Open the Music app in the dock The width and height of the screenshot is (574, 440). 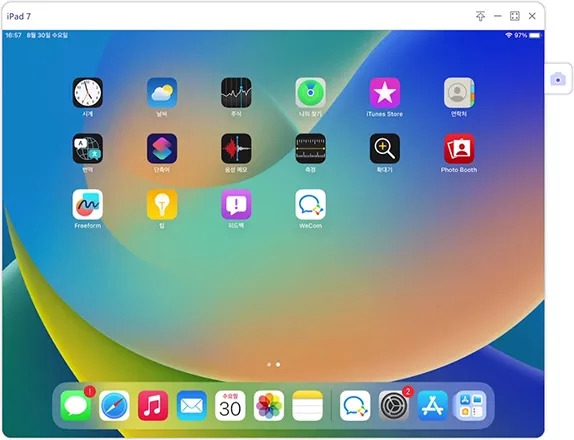pyautogui.click(x=153, y=406)
